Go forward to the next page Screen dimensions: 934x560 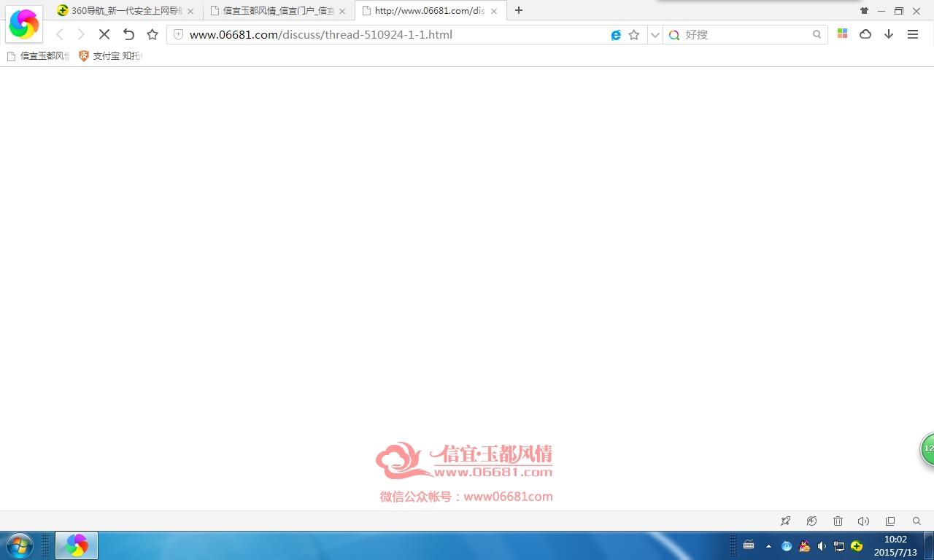point(81,34)
